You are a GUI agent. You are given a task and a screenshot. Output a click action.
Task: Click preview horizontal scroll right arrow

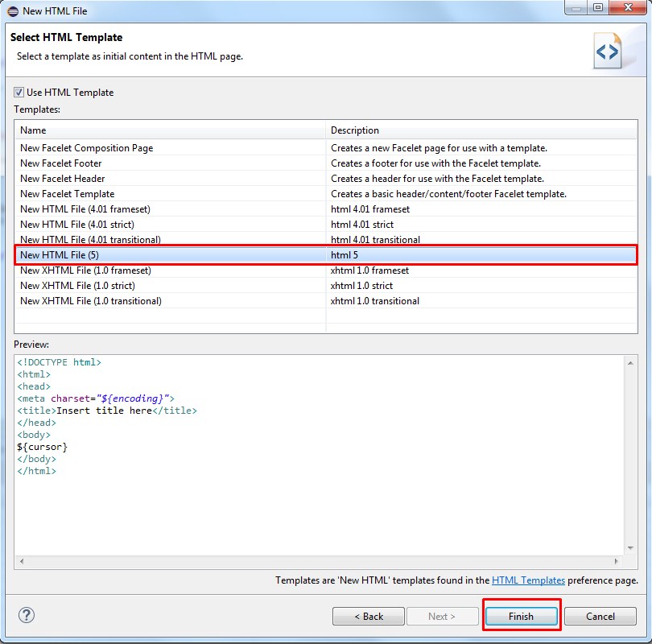coord(617,561)
